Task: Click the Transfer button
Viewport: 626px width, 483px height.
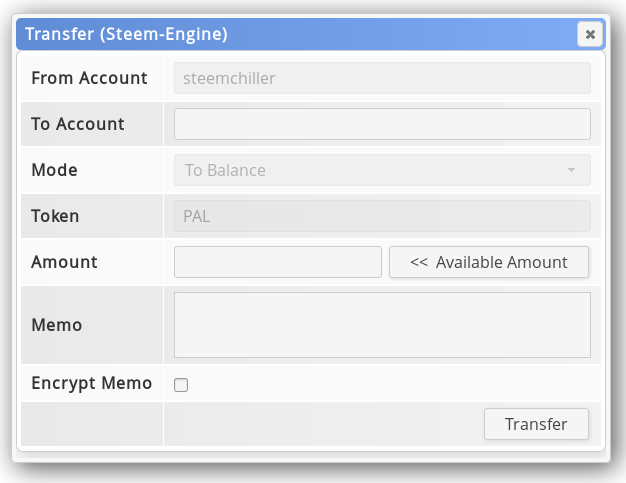Action: click(536, 424)
